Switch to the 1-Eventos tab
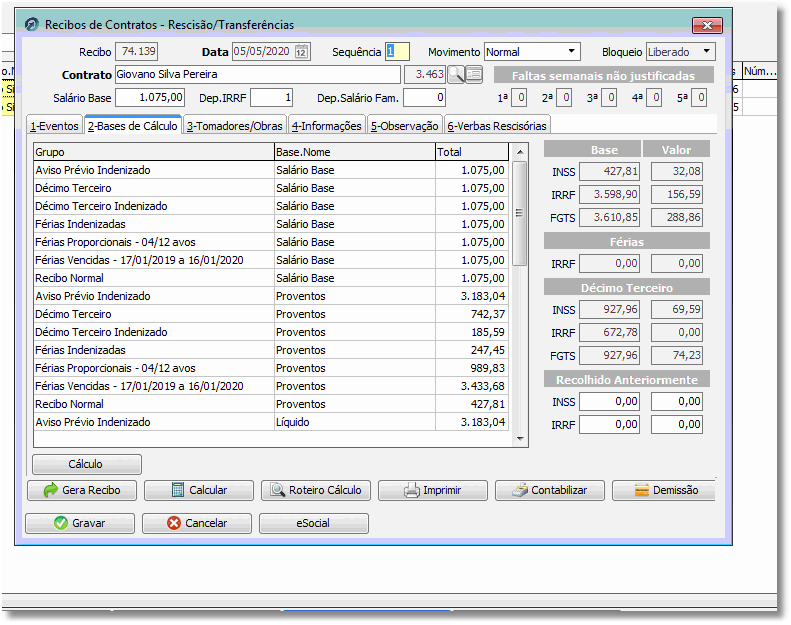 coord(54,126)
